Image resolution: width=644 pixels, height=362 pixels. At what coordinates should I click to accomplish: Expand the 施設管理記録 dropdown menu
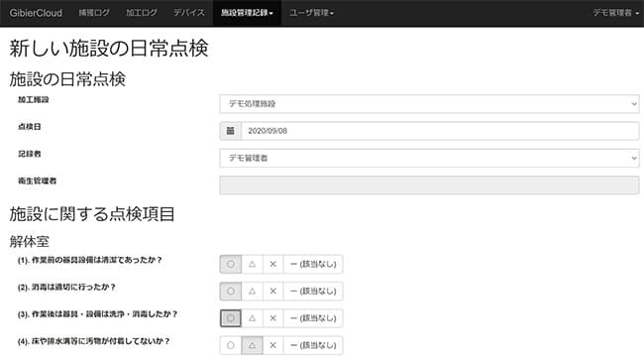[247, 13]
